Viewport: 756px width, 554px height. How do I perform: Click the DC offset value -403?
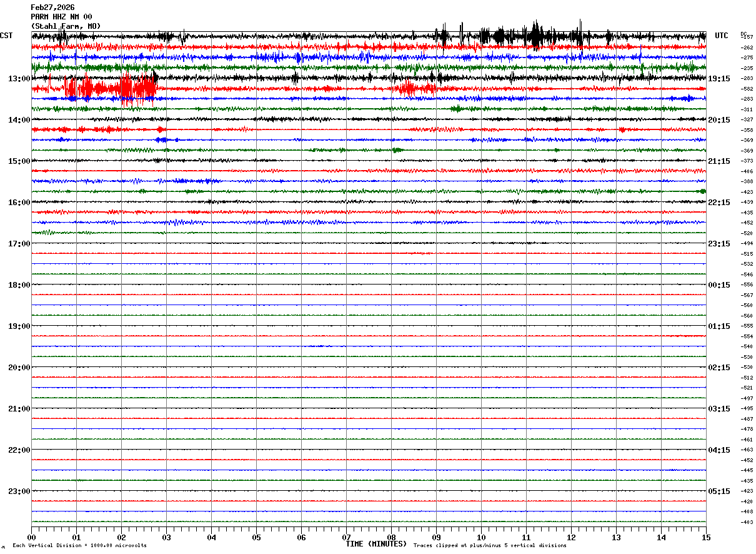[747, 522]
